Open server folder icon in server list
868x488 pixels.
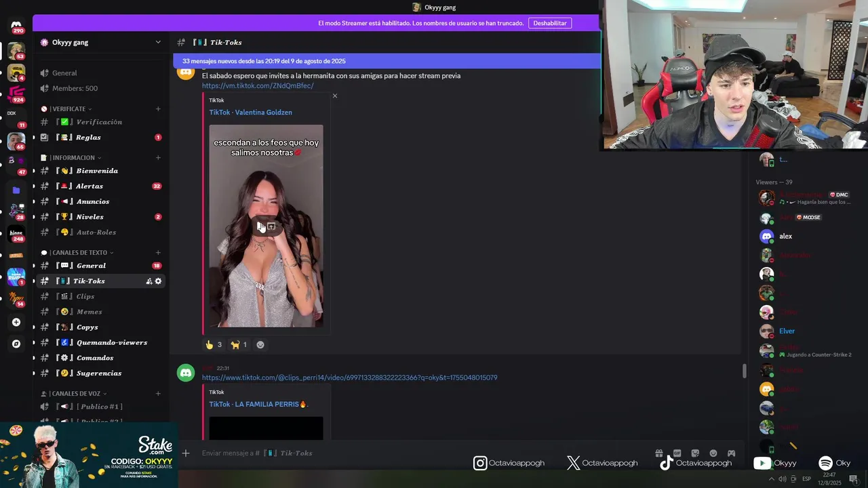click(x=16, y=190)
